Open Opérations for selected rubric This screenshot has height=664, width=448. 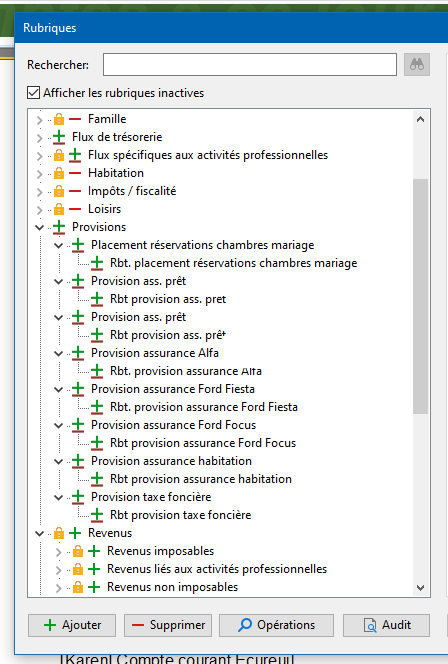coord(276,625)
